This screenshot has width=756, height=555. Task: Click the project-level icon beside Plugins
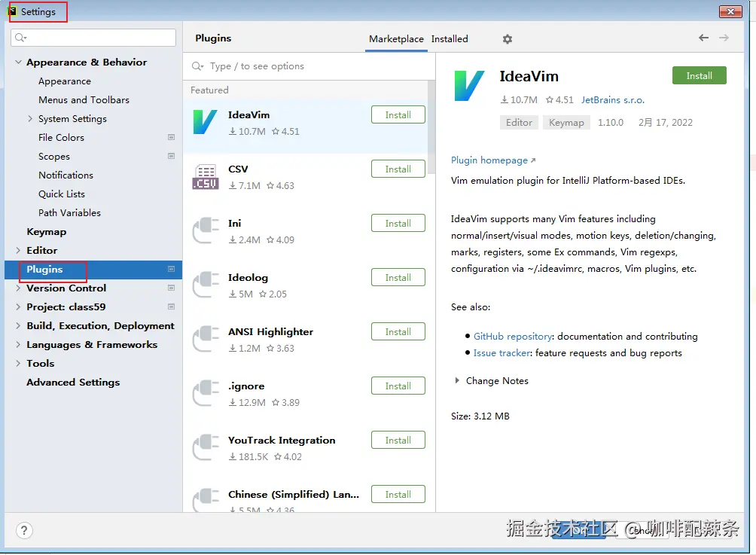[171, 269]
